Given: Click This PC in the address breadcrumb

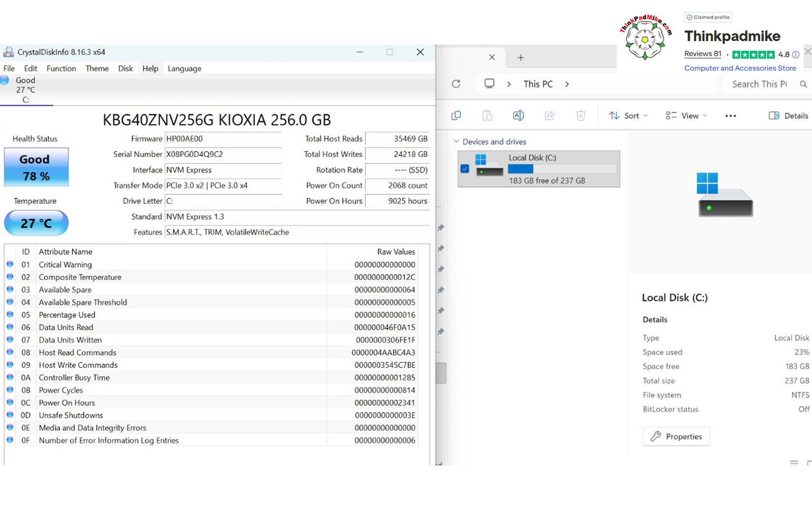Looking at the screenshot, I should click(x=538, y=84).
